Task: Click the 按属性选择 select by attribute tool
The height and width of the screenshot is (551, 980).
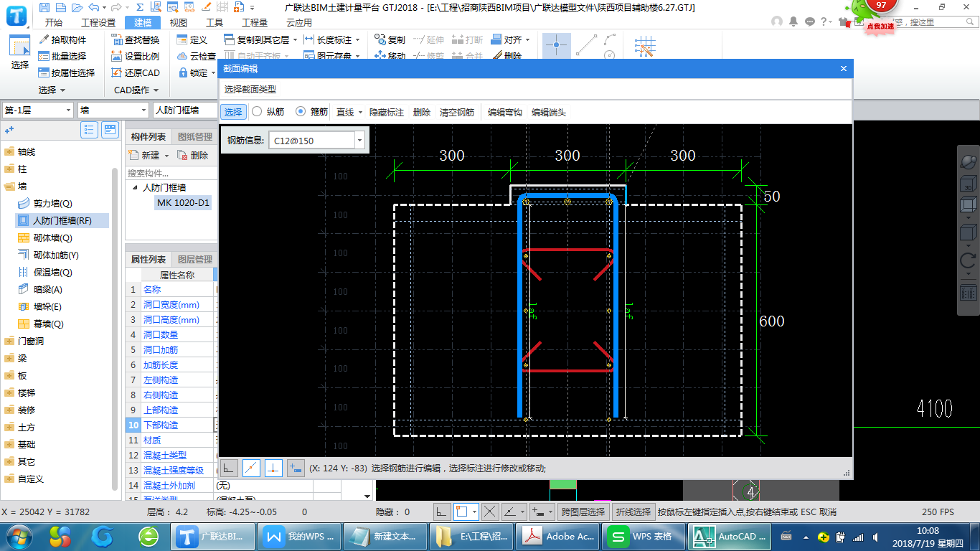Action: [67, 72]
